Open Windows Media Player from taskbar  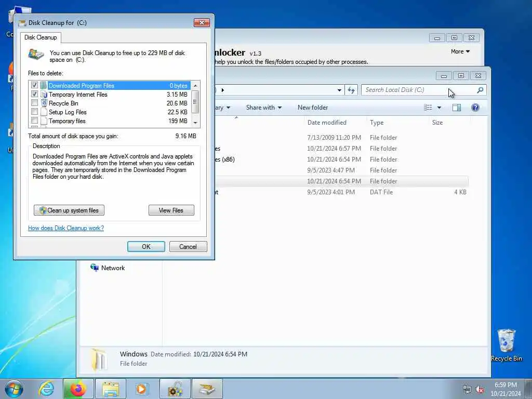142,389
